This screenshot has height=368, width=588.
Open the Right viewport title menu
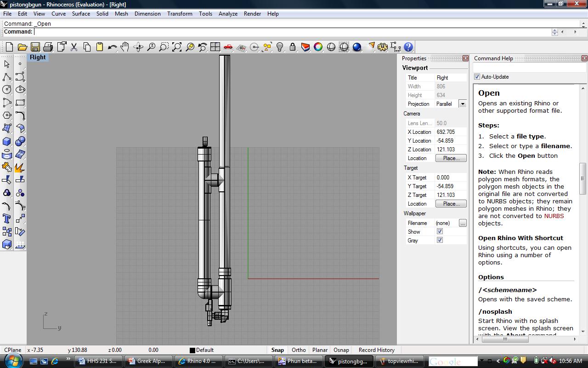[38, 57]
